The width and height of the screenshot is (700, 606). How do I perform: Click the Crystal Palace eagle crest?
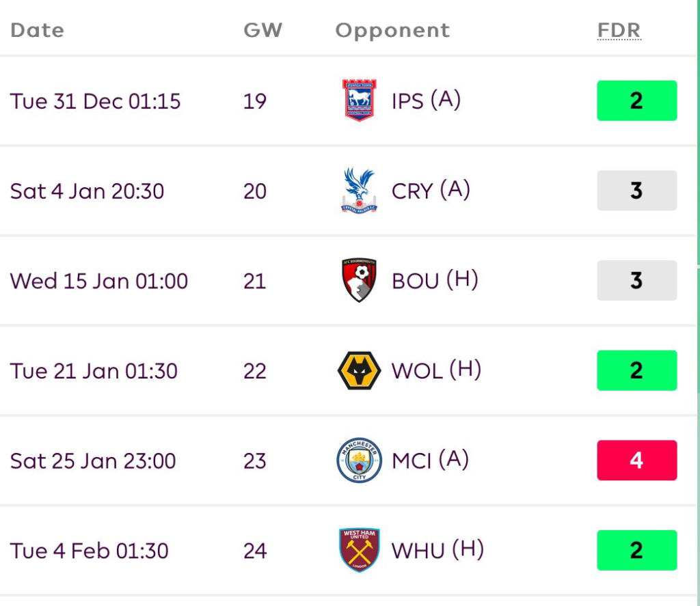pyautogui.click(x=359, y=191)
